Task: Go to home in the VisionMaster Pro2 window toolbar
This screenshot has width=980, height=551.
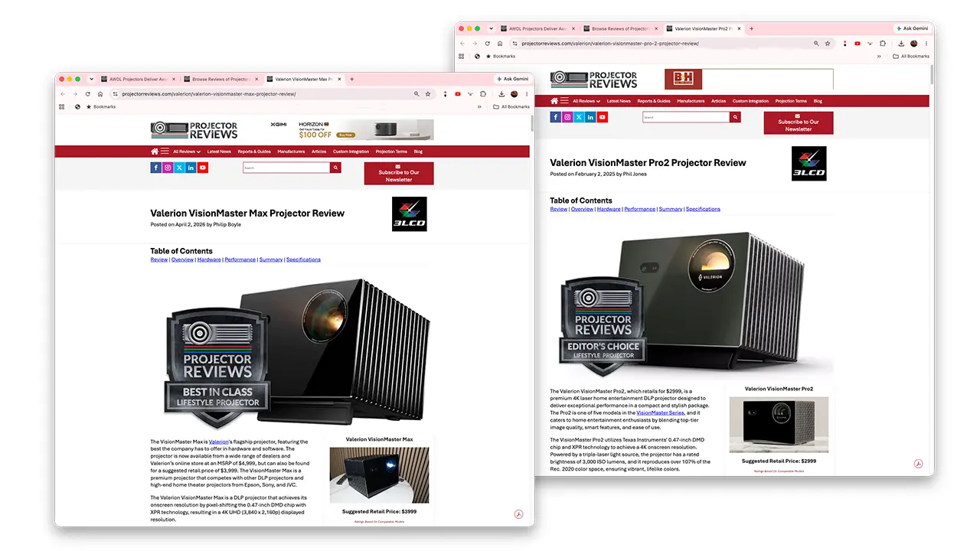Action: pyautogui.click(x=500, y=44)
